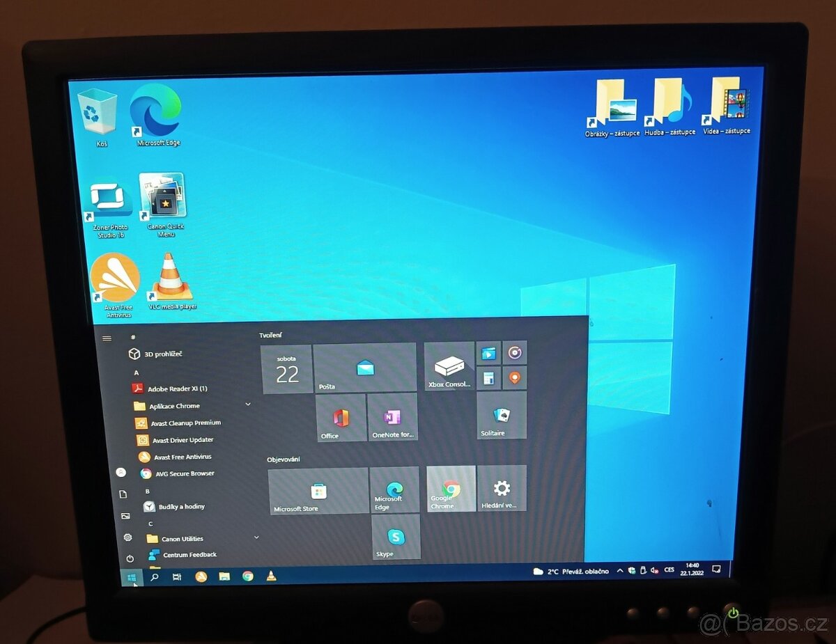Open Settings gear in Start menu sidebar
Image resolution: width=836 pixels, height=644 pixels.
tap(127, 537)
